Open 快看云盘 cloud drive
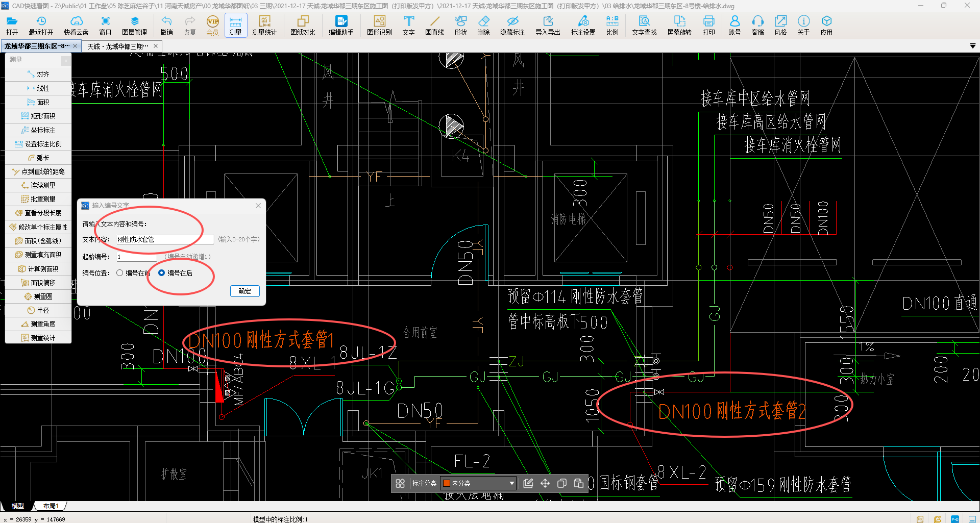 click(x=76, y=25)
